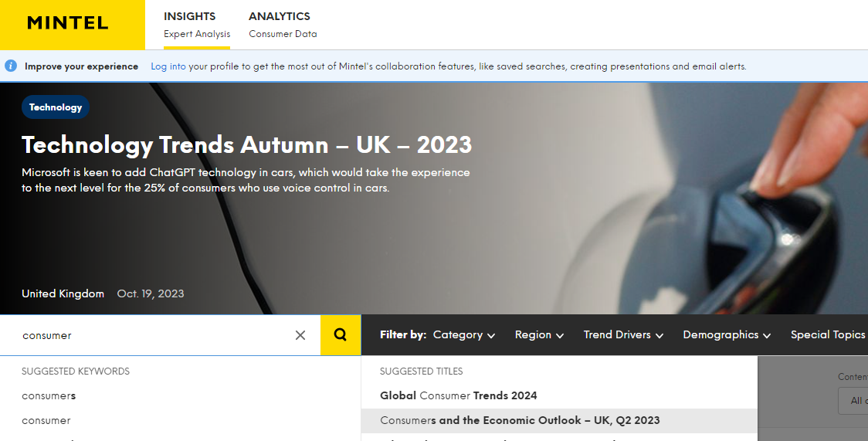Open the Analytics Consumer Data tab

click(282, 25)
